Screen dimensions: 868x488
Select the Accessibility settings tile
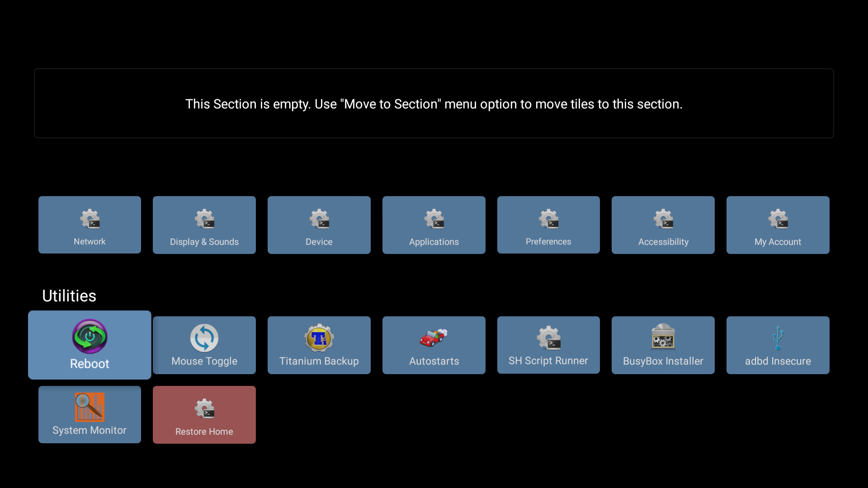pos(663,225)
